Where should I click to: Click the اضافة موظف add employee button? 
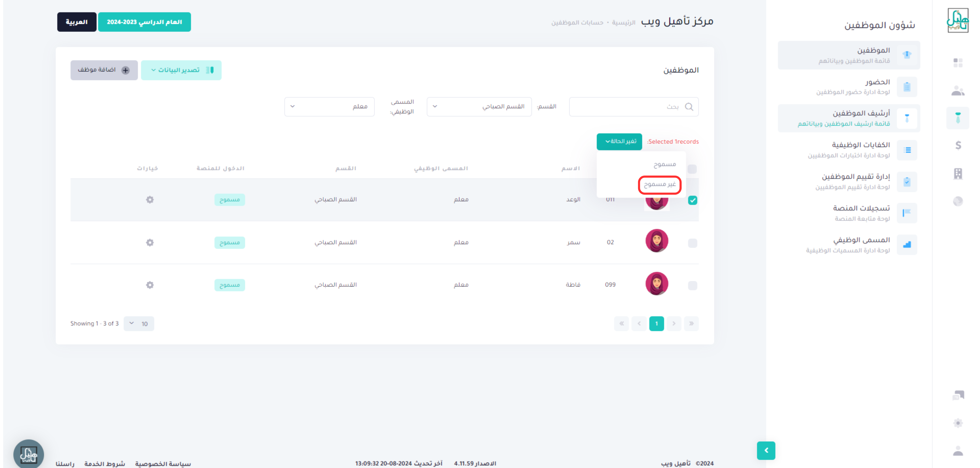click(x=104, y=70)
